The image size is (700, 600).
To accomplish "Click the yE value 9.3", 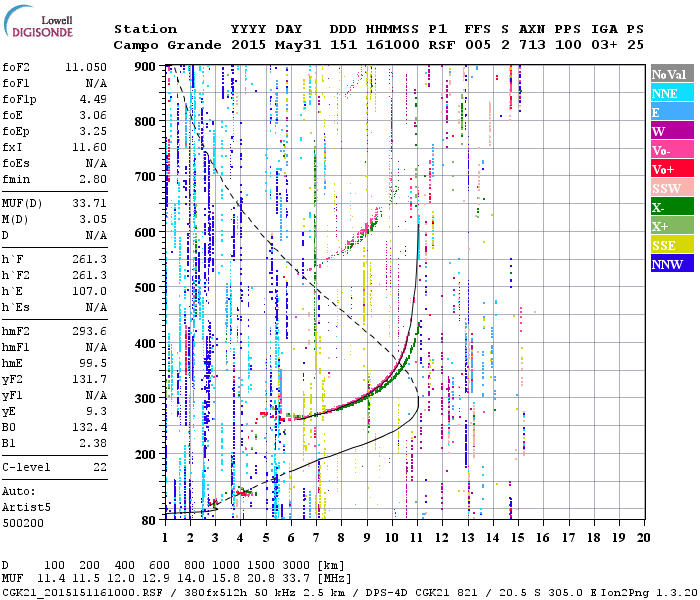I will click(x=97, y=412).
